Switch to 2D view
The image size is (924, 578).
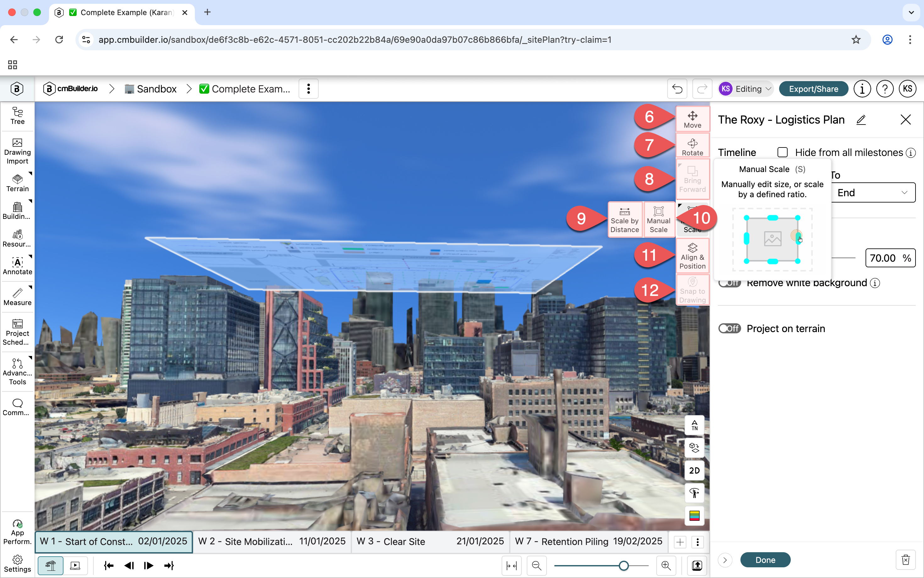pos(694,470)
